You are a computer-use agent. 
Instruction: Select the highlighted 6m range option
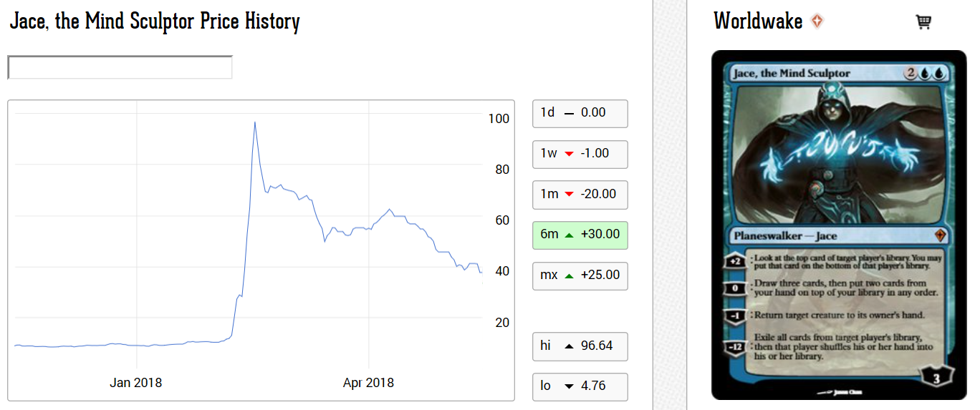pos(580,235)
